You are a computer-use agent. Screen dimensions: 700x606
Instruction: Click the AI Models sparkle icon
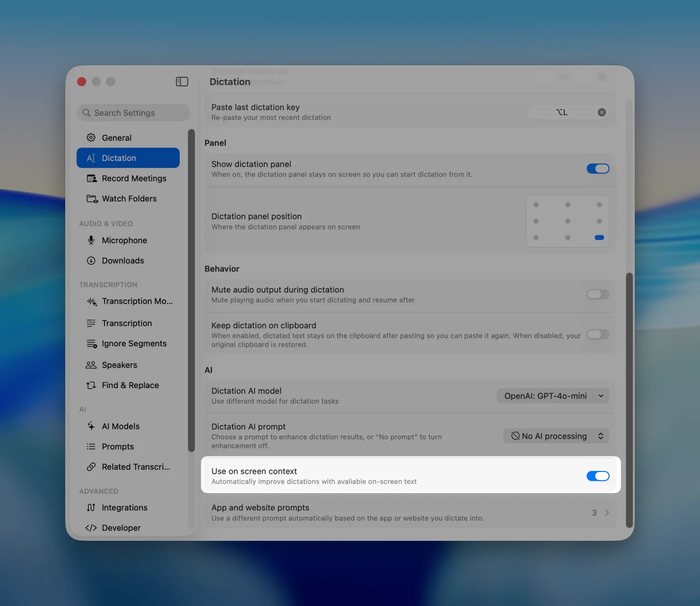[x=91, y=426]
